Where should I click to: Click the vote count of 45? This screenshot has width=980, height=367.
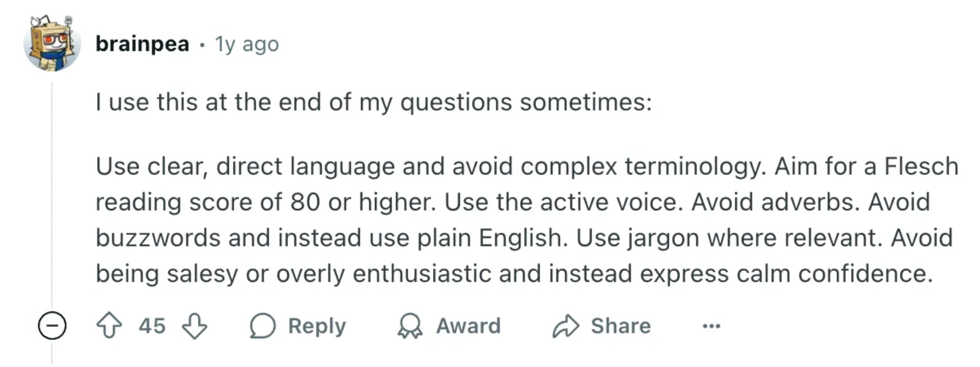pos(152,326)
